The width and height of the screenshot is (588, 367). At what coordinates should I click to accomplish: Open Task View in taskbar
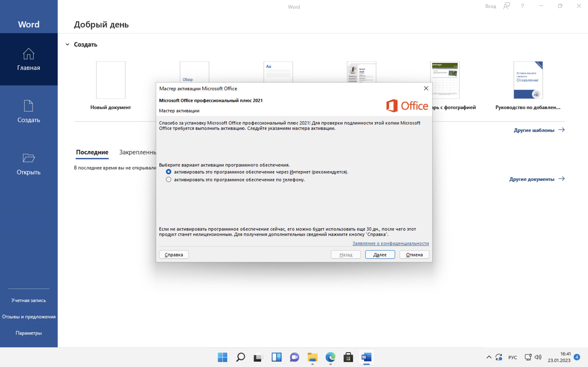click(258, 357)
